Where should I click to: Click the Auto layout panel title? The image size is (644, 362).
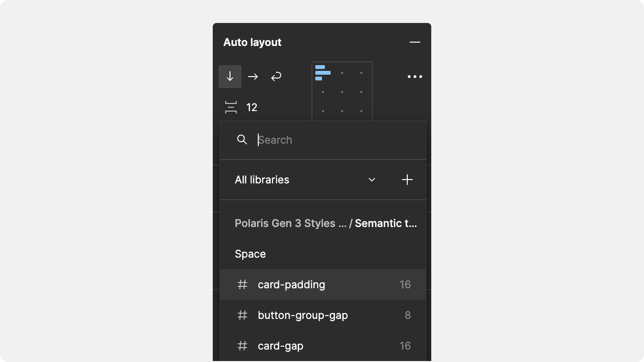click(x=253, y=42)
